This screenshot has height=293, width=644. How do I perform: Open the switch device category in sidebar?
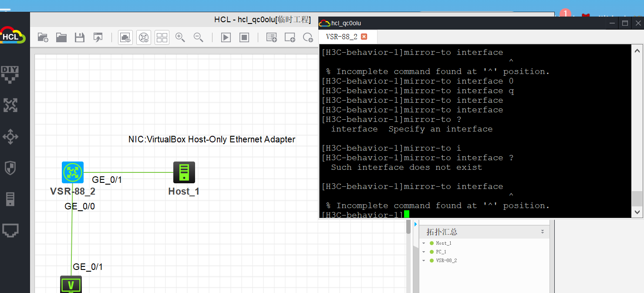coord(10,137)
